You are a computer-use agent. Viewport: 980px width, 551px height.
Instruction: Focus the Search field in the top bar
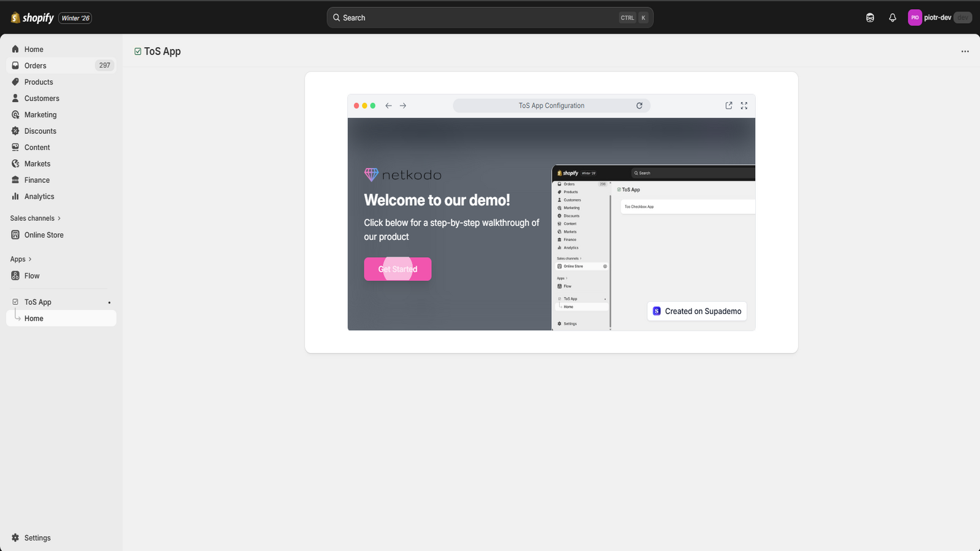[490, 18]
